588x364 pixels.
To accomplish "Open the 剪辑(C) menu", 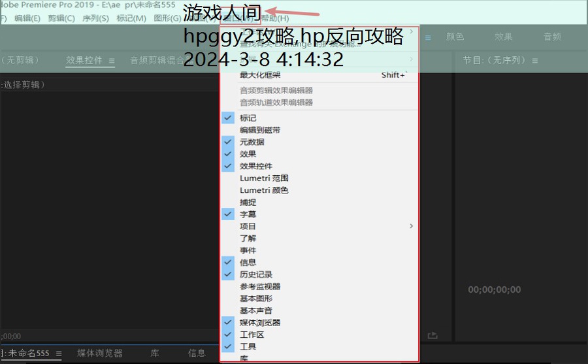I will coord(61,18).
